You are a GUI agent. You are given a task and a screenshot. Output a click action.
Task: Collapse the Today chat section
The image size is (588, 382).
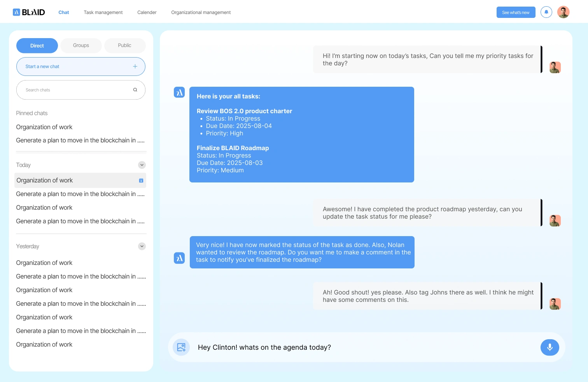coord(142,165)
